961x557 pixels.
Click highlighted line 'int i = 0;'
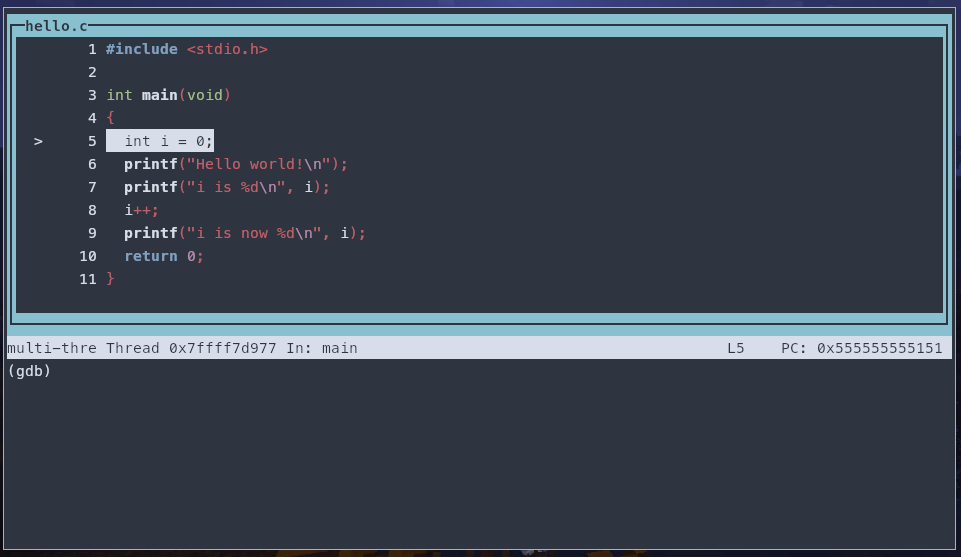(160, 141)
